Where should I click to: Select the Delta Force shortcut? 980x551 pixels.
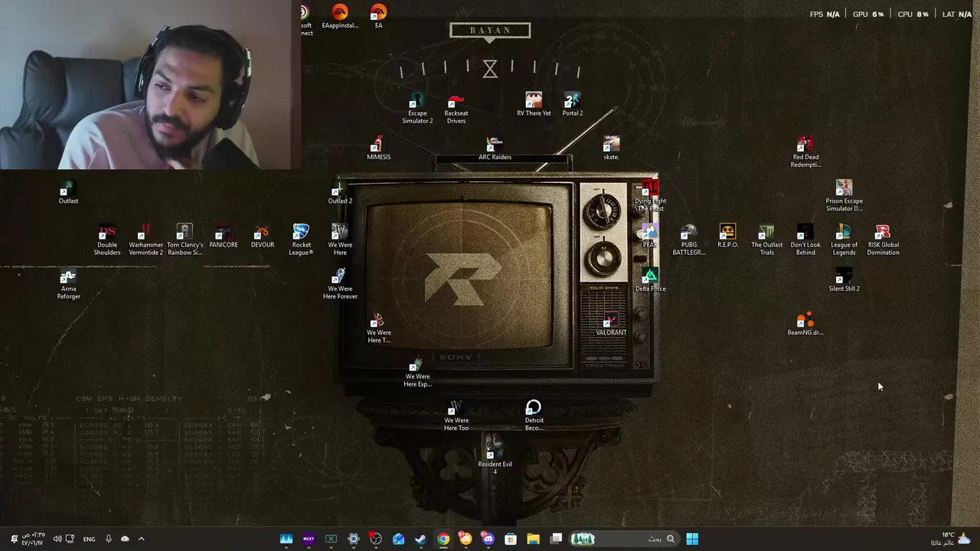coord(650,280)
